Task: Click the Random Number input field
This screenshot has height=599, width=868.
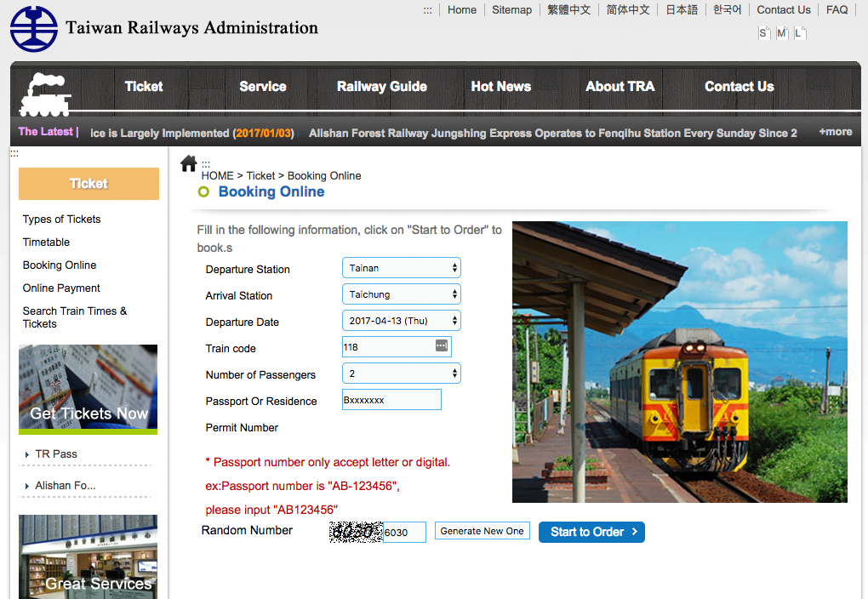Action: click(404, 532)
